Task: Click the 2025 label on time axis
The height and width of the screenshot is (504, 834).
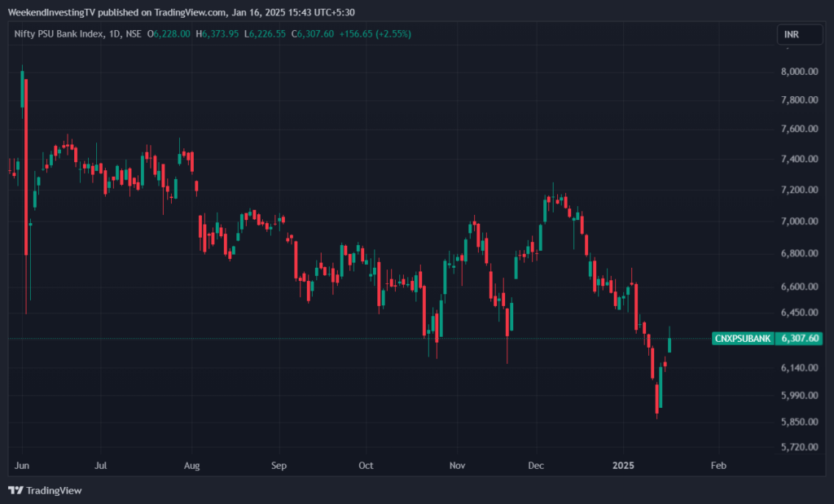Action: click(623, 466)
